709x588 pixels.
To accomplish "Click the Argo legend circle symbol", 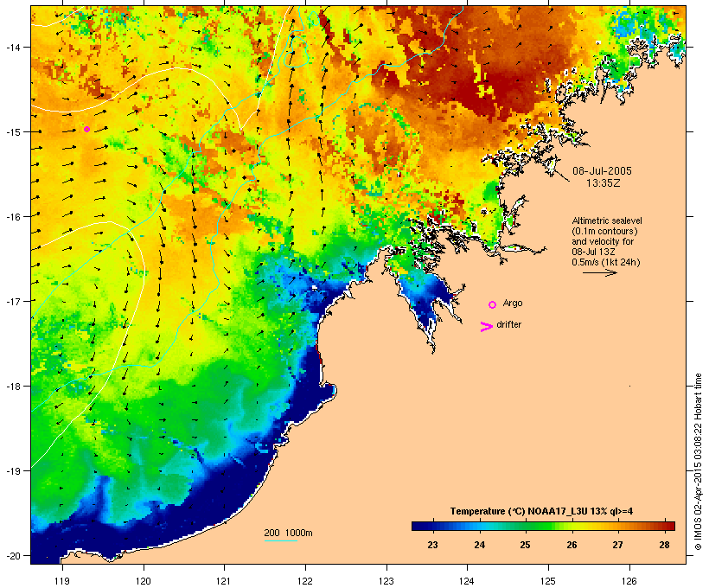I will click(493, 304).
